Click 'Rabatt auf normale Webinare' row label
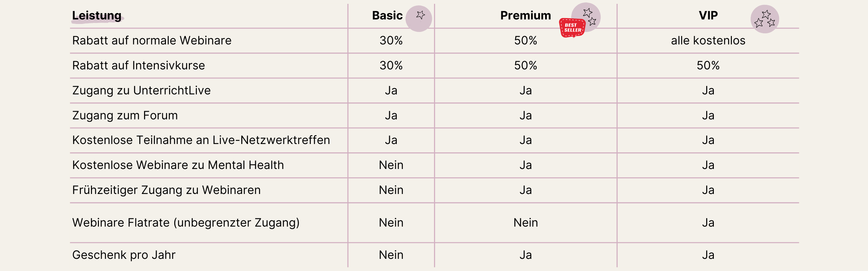Viewport: 868px width, 271px height. (152, 41)
